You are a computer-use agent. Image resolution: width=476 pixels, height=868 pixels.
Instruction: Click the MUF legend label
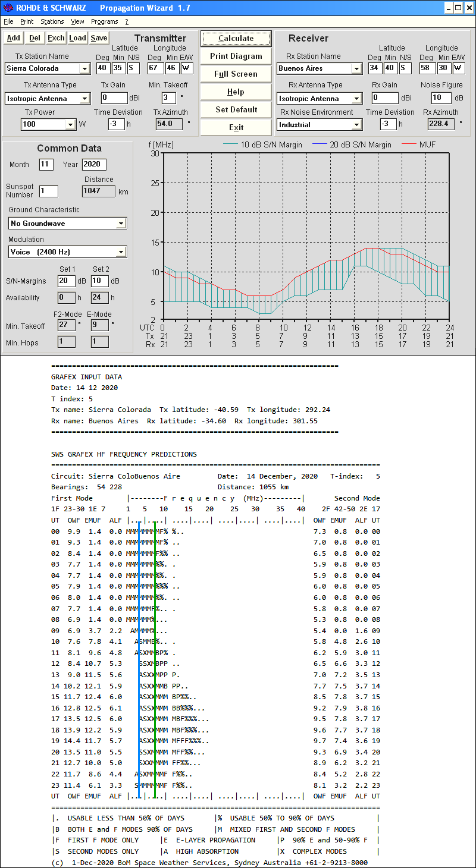(428, 144)
